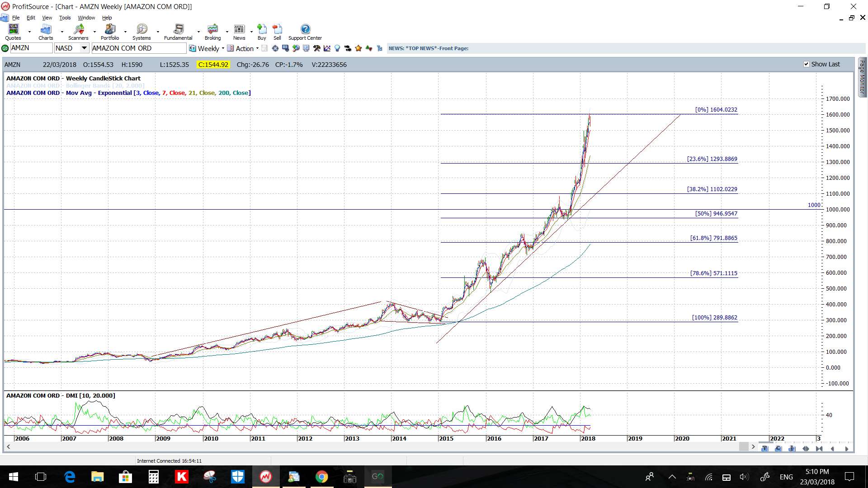Open Windows Start menu
Screen dimensions: 868x488
tap(13, 477)
